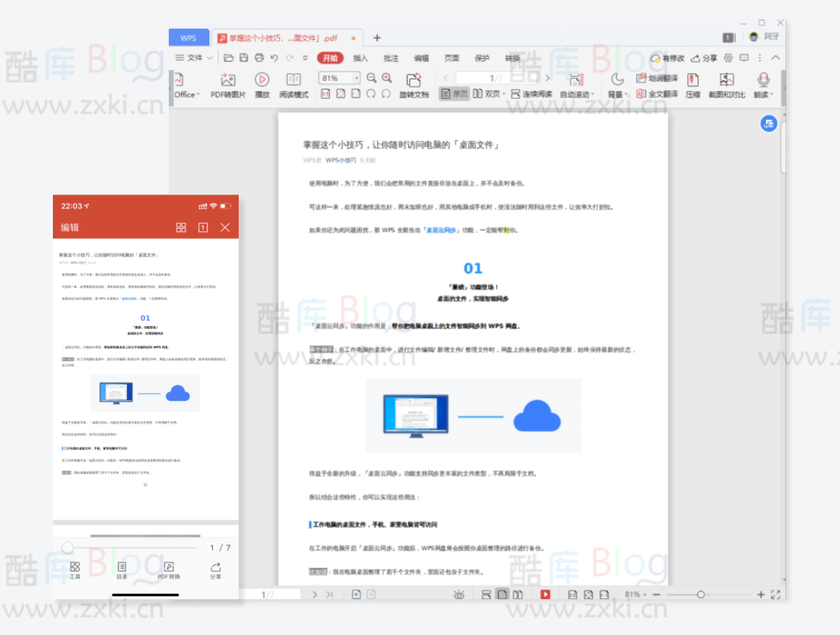Toggle 单页 single page view
The image size is (840, 635).
(x=454, y=94)
